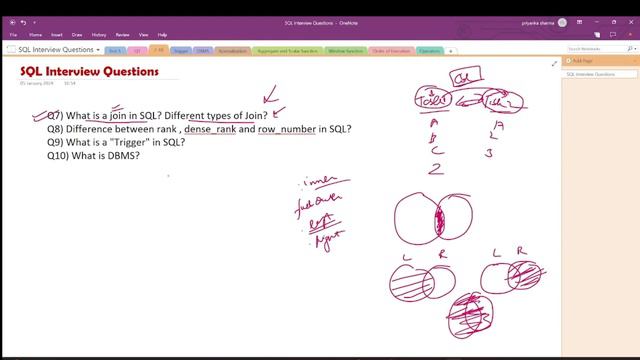Expand the SQL Interview Questions notebook dropdown
The image size is (640, 360).
98,50
